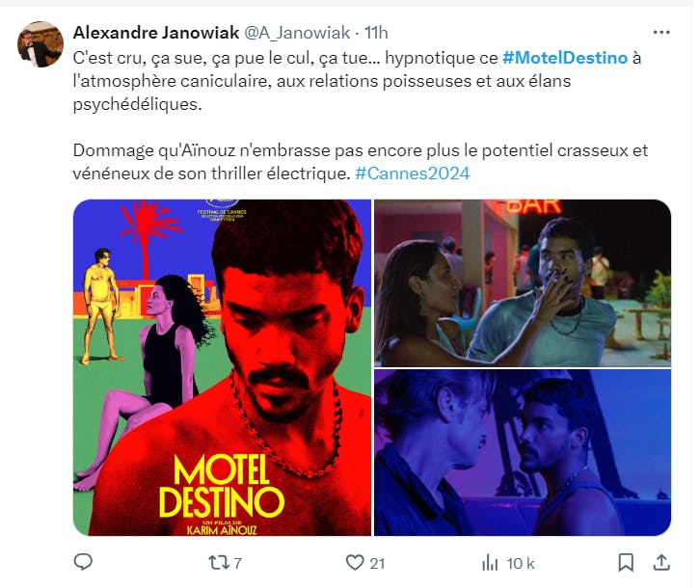Click the repost count 7
The image size is (700, 588).
click(238, 563)
